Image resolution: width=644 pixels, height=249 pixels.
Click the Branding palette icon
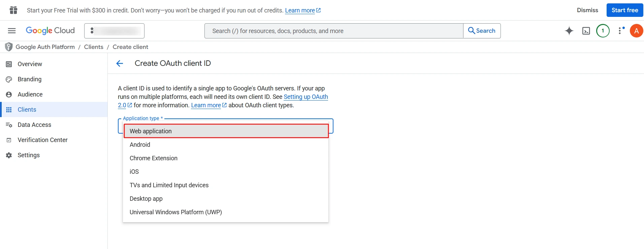pos(9,79)
